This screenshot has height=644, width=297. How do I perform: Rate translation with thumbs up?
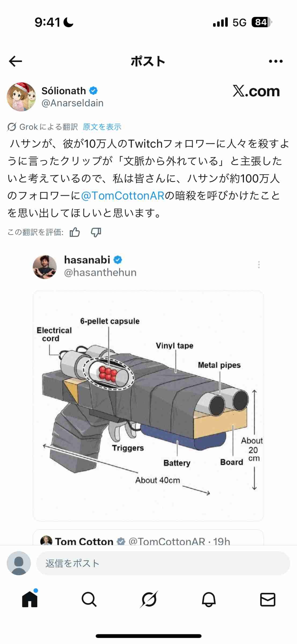click(x=75, y=232)
